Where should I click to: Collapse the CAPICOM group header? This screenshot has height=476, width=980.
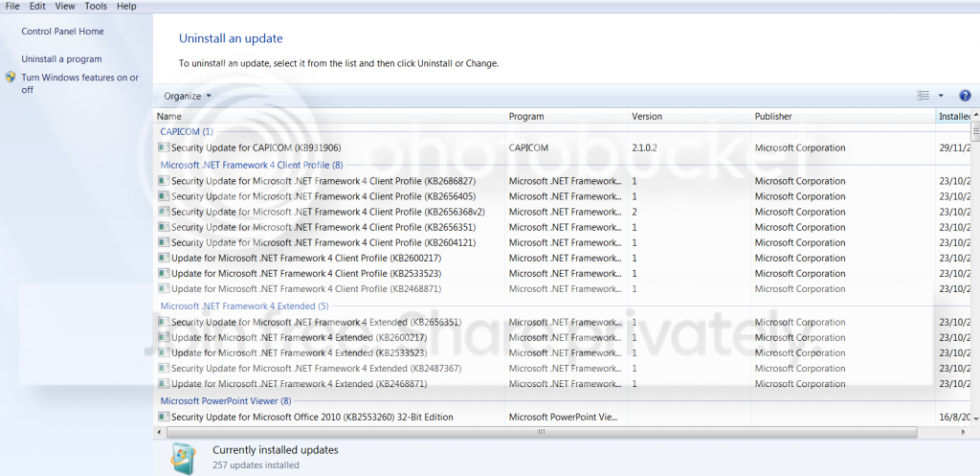click(187, 131)
